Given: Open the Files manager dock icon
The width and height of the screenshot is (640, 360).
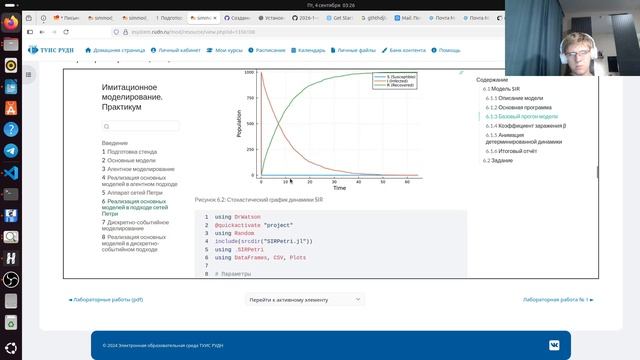Looking at the screenshot, I should pos(11,44).
